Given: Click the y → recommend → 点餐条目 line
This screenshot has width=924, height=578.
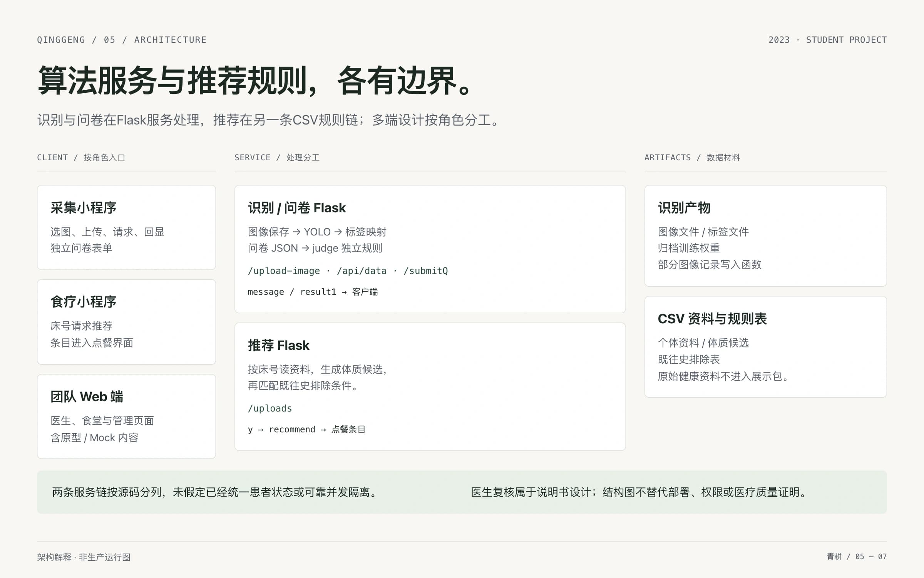Looking at the screenshot, I should [x=306, y=429].
